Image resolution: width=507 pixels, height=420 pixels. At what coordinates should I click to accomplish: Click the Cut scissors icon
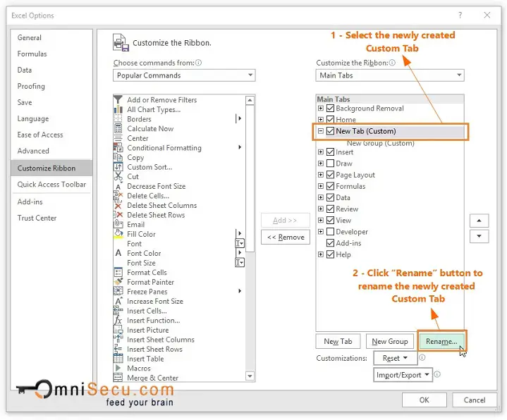(118, 176)
